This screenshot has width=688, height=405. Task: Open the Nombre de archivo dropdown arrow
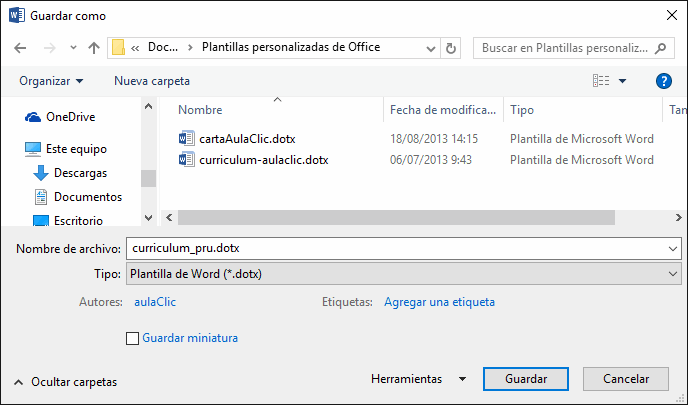[669, 248]
